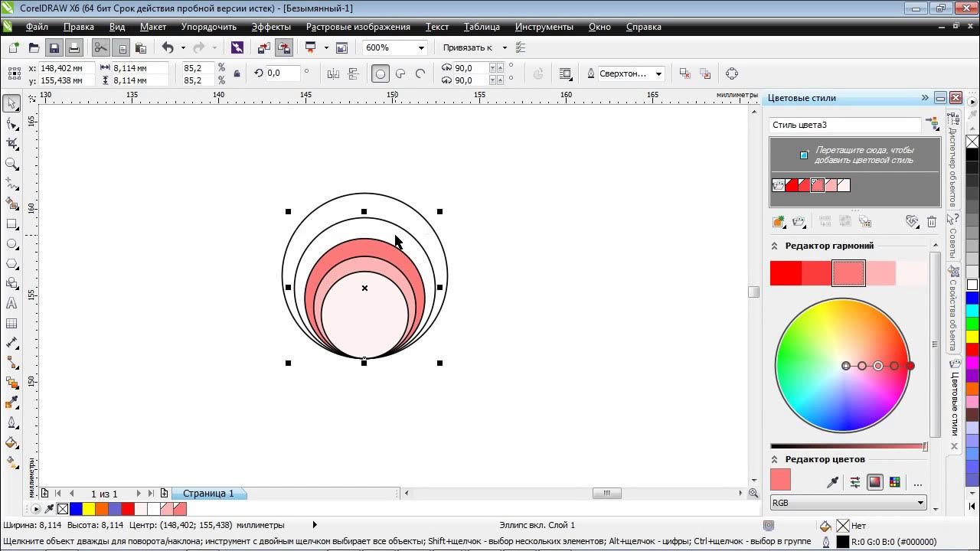Click the horizontal scrollbar thumb
980x551 pixels.
click(x=606, y=494)
